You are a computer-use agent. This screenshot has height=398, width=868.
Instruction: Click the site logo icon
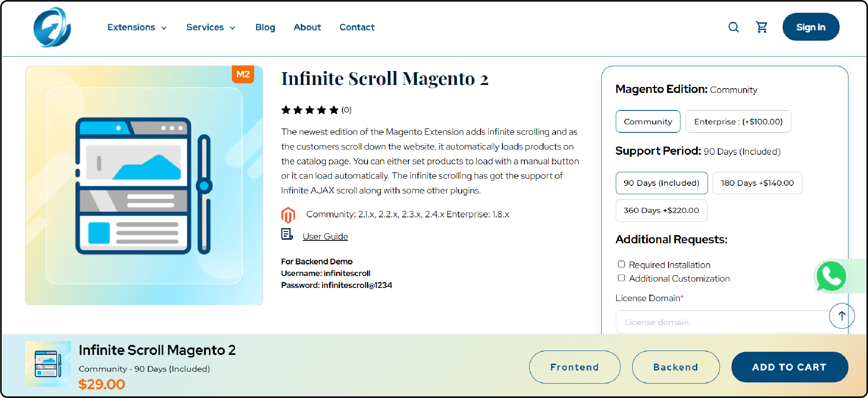coord(52,27)
